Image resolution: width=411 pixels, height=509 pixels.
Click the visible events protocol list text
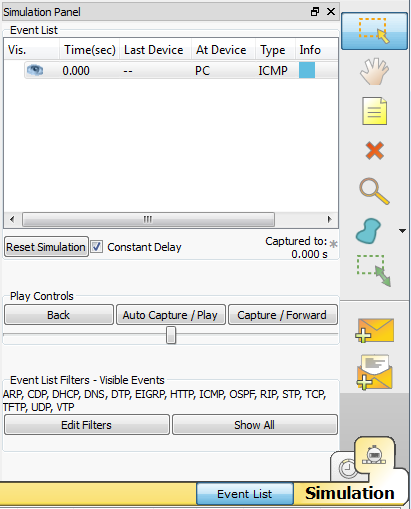point(165,400)
